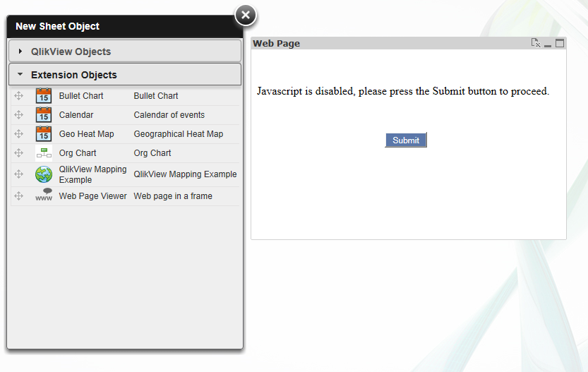Image resolution: width=588 pixels, height=372 pixels.
Task: Expand the QlikView Objects section
Action: click(125, 52)
